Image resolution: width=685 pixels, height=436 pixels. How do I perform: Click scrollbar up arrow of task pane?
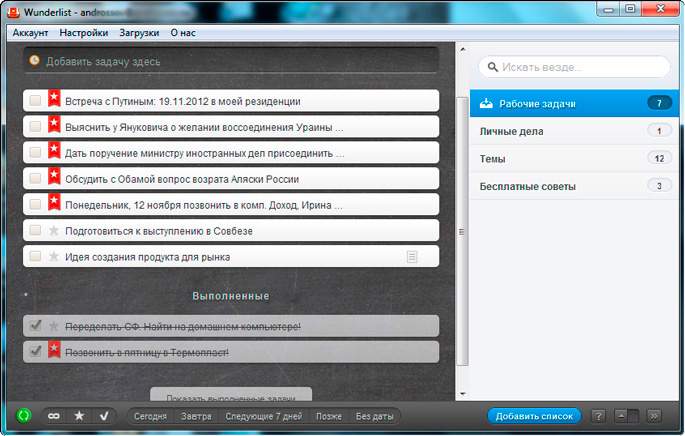tap(463, 49)
